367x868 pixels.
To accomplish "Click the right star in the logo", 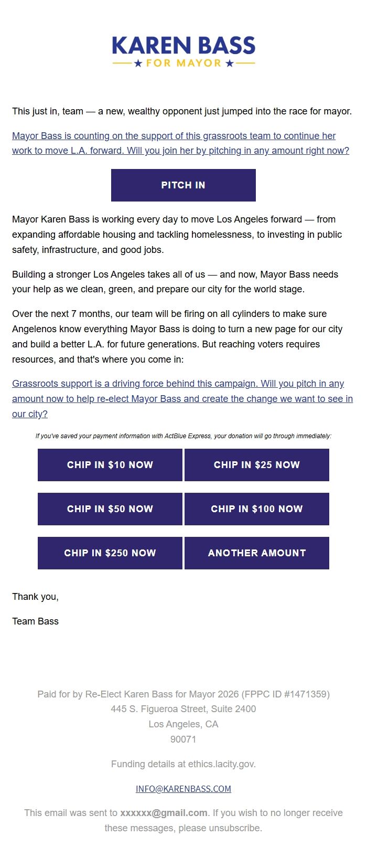I will [x=229, y=63].
